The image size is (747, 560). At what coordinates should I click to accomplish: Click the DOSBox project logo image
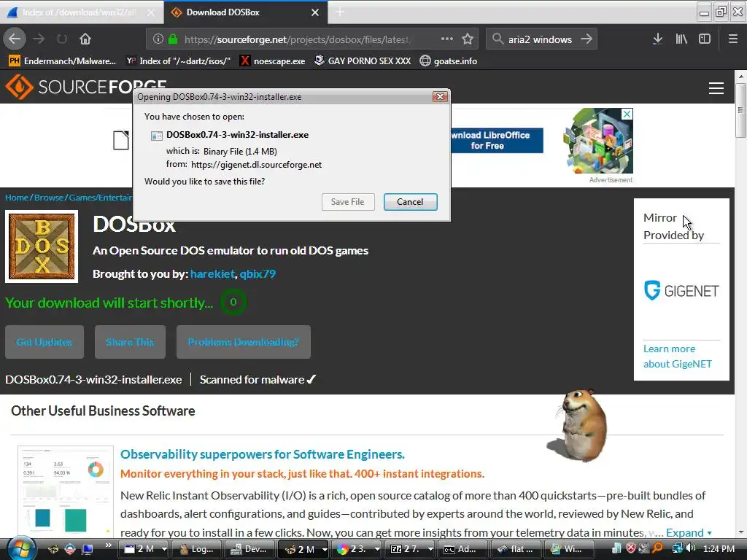[x=42, y=246]
